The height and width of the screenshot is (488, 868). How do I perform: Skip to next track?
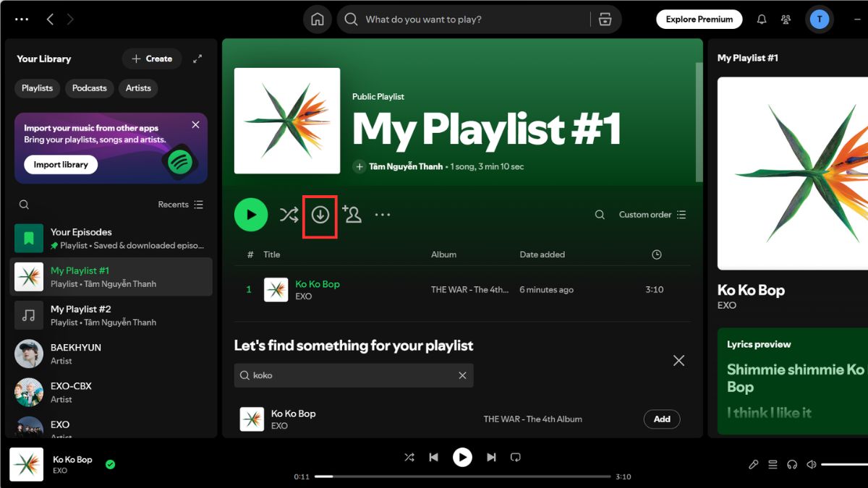tap(491, 458)
